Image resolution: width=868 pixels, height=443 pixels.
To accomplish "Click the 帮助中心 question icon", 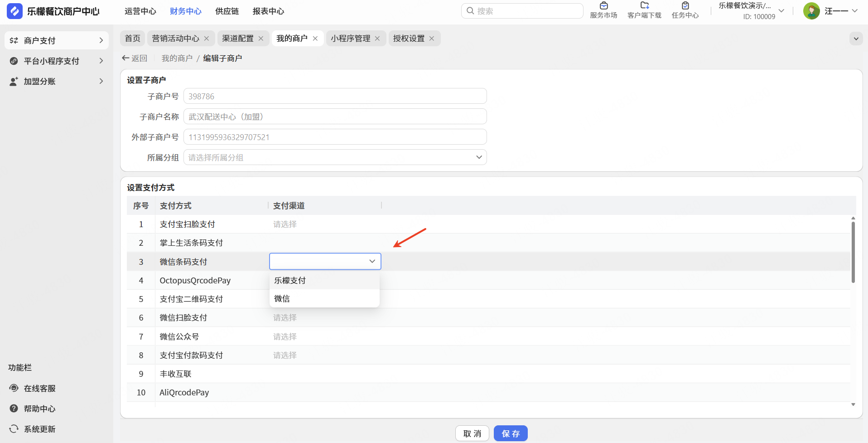I will (x=14, y=409).
